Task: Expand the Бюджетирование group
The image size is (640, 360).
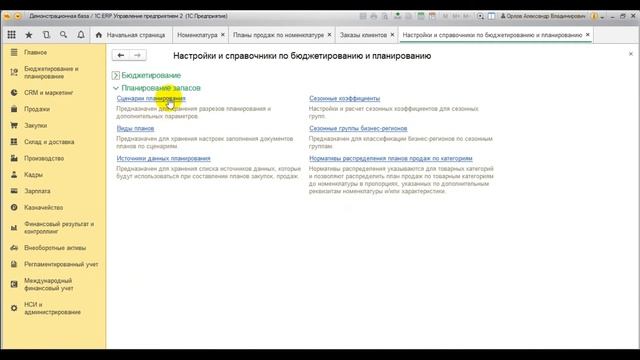Action: click(x=116, y=76)
